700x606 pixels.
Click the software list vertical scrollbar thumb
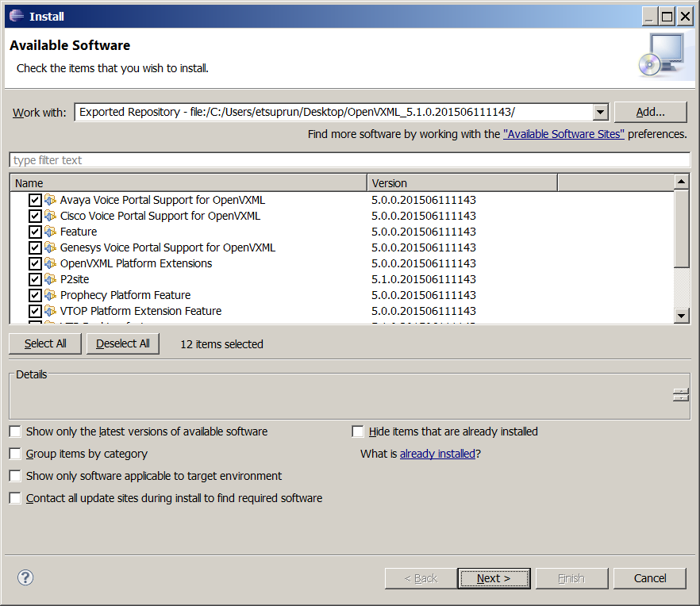point(681,228)
